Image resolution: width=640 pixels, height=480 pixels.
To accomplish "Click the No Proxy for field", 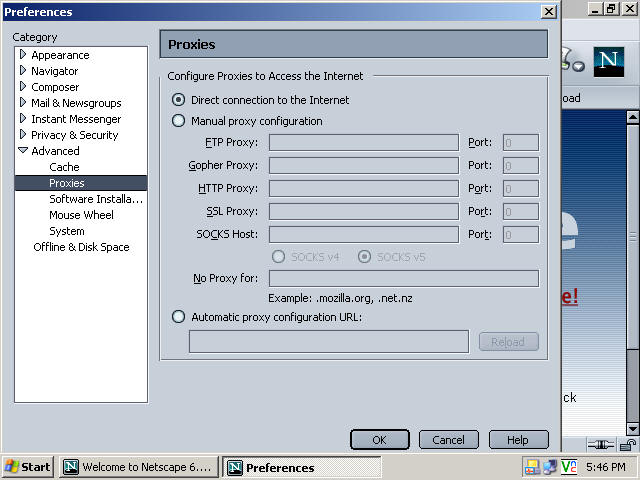I will 404,278.
